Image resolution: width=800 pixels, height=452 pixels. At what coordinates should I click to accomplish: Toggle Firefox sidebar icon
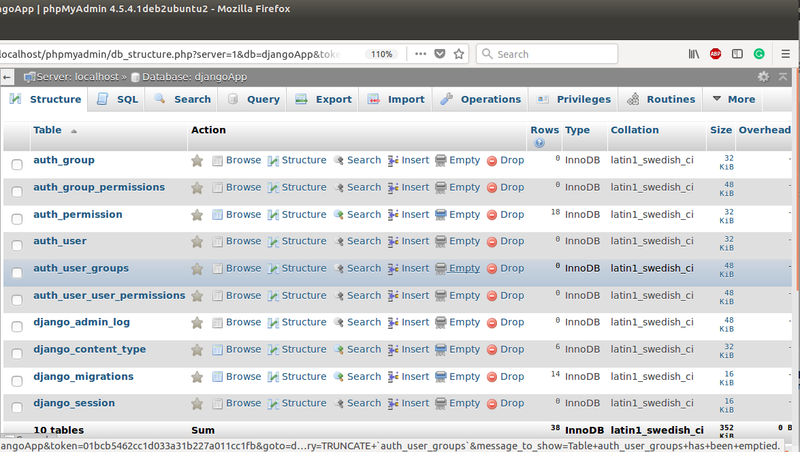737,54
